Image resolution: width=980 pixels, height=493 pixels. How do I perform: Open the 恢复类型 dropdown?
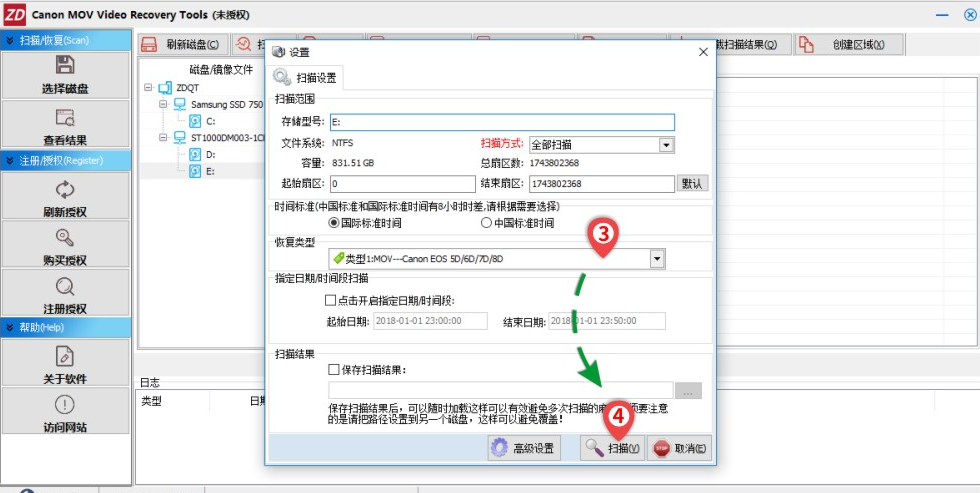point(657,259)
